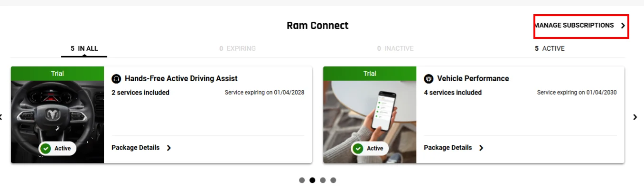Jump to the first carousel page dot
Screen dimensions: 644x189
click(x=302, y=180)
